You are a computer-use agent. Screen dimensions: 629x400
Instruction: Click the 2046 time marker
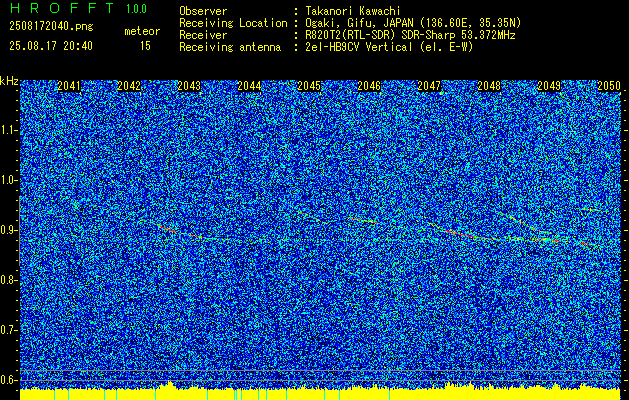[x=369, y=86]
